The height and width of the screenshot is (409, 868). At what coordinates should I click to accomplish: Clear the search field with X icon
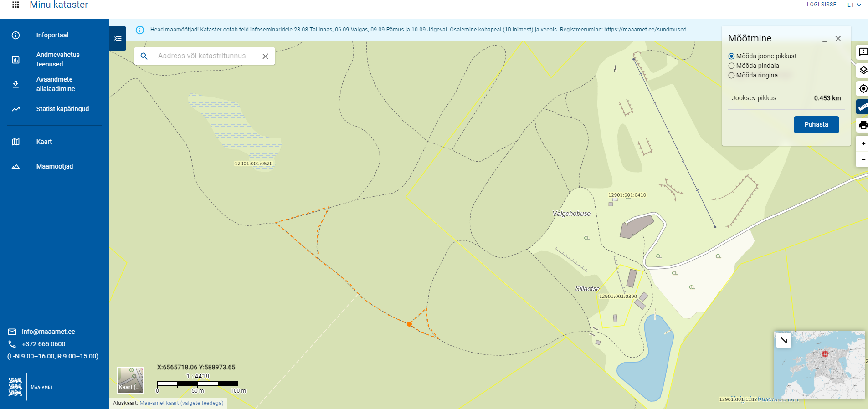coord(265,56)
